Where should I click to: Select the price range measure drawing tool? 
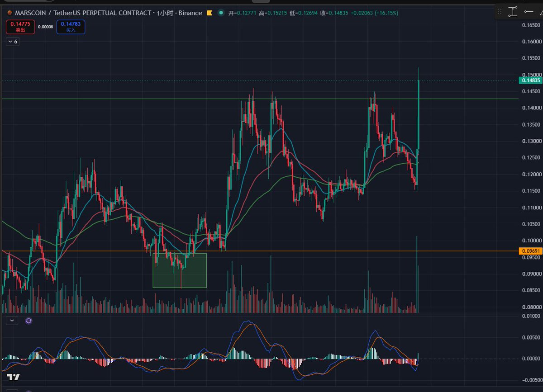513,12
